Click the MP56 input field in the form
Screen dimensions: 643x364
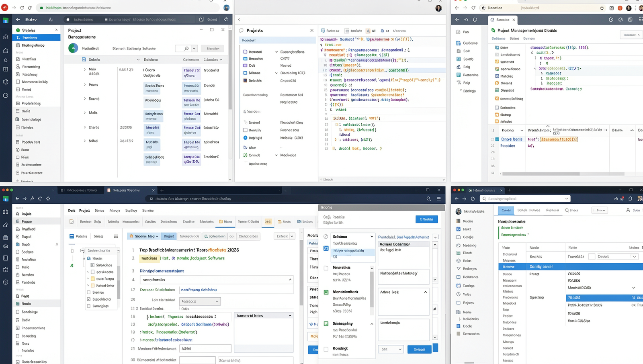(x=205, y=348)
